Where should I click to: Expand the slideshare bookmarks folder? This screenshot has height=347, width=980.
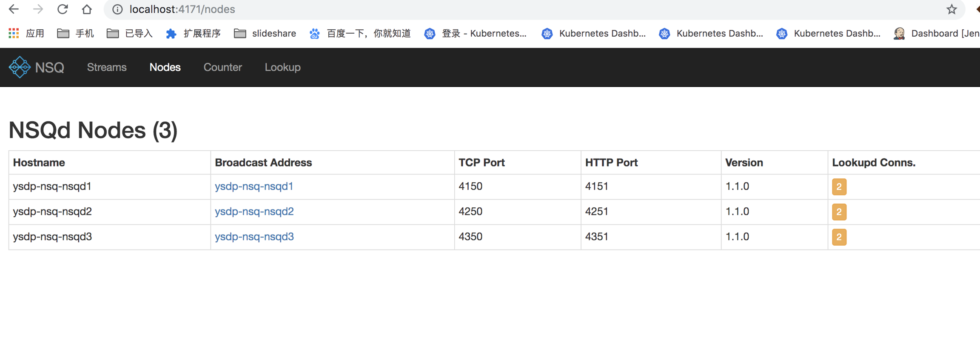(x=265, y=33)
